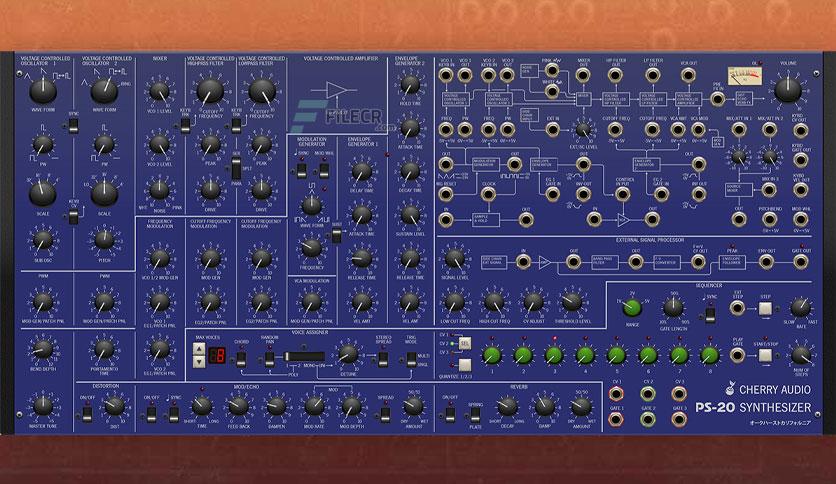The image size is (836, 484).
Task: Decrease MAX VOICES with the down arrow
Action: point(199,362)
